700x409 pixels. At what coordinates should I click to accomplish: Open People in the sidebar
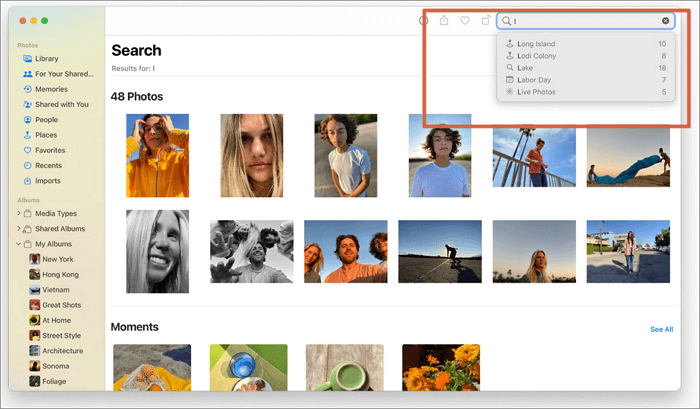(x=47, y=119)
